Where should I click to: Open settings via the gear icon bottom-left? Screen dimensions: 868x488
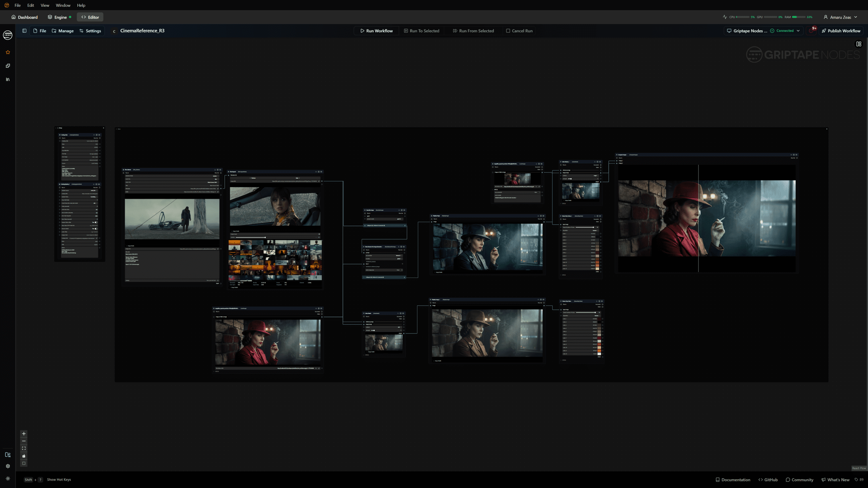coord(7,466)
